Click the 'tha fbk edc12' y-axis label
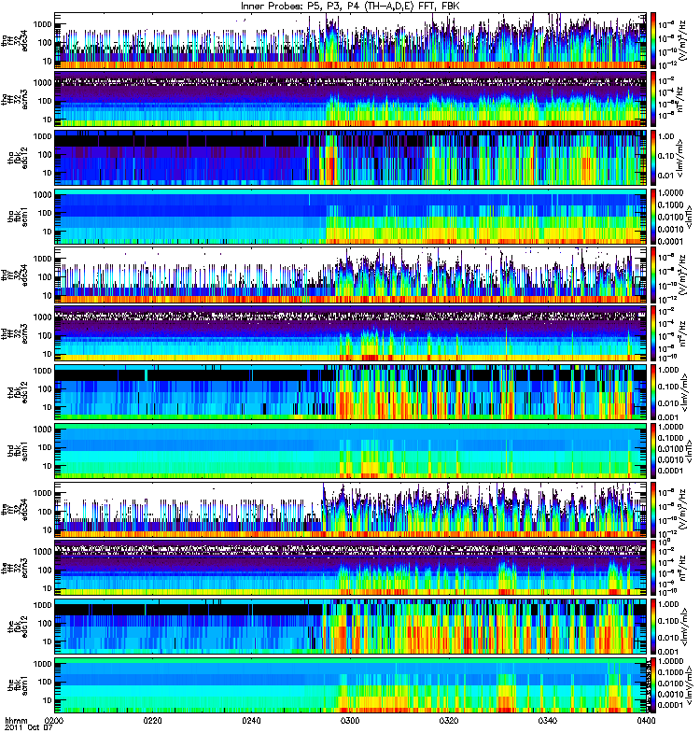The image size is (700, 747). 18,158
